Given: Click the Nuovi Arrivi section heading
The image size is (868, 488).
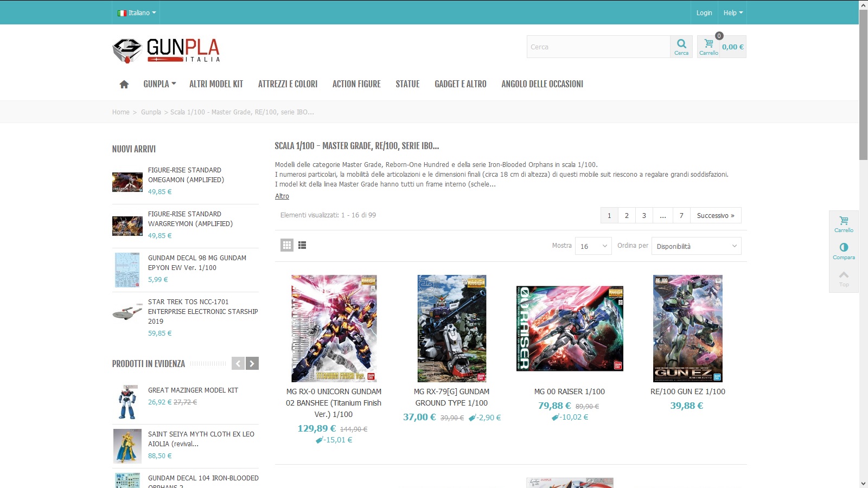Looking at the screenshot, I should 134,149.
